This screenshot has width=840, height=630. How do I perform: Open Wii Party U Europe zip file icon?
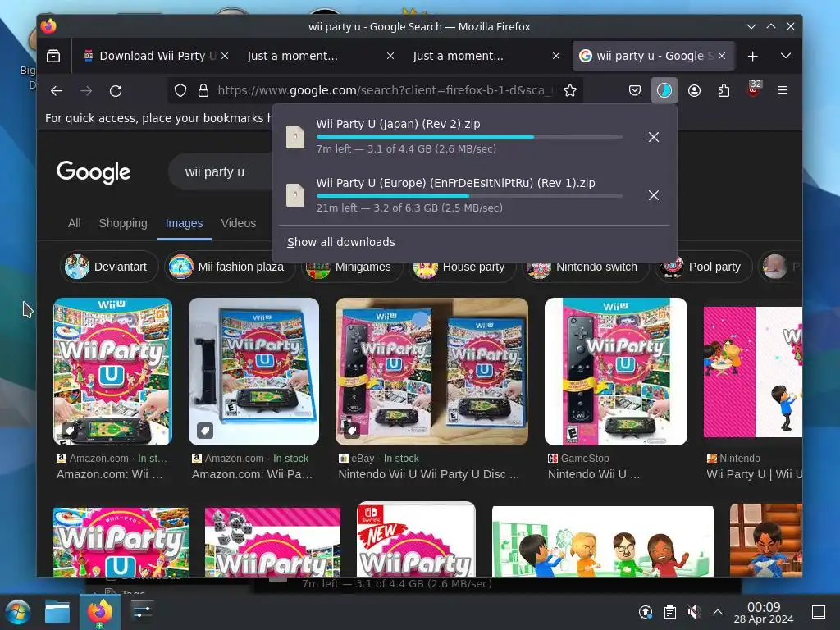pyautogui.click(x=295, y=195)
